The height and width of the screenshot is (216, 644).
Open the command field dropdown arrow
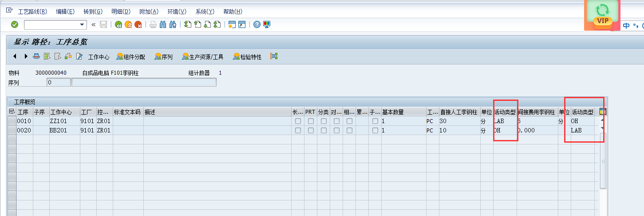tap(82, 24)
